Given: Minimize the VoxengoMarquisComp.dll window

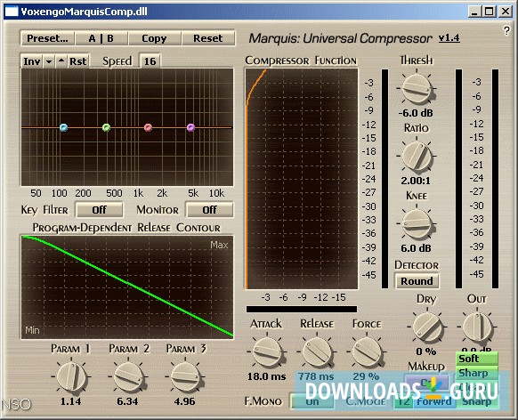Looking at the screenshot, I should [x=474, y=12].
